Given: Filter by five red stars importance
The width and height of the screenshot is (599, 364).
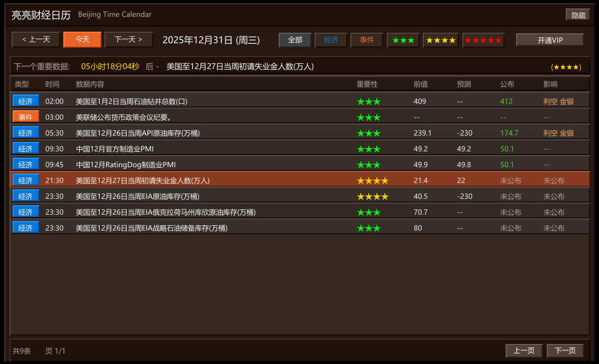Looking at the screenshot, I should click(x=483, y=40).
